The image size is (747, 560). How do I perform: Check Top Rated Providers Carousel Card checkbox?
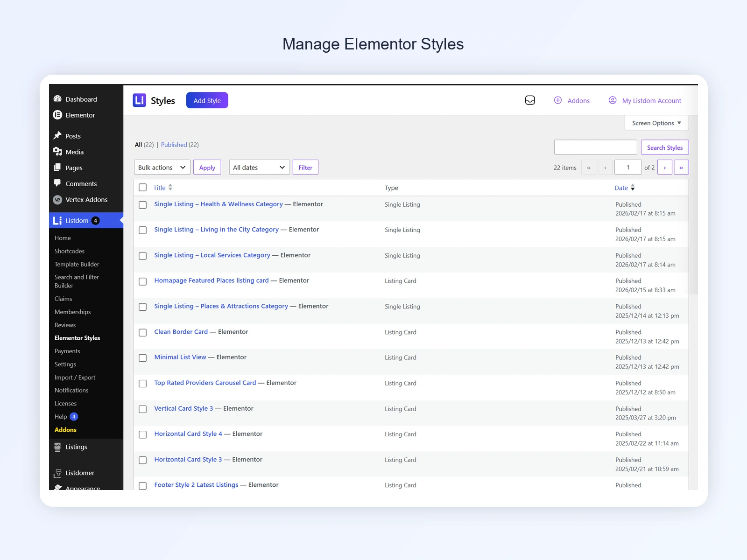click(143, 384)
